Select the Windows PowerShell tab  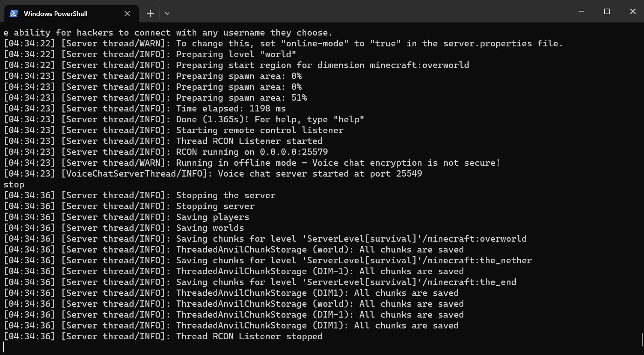56,13
